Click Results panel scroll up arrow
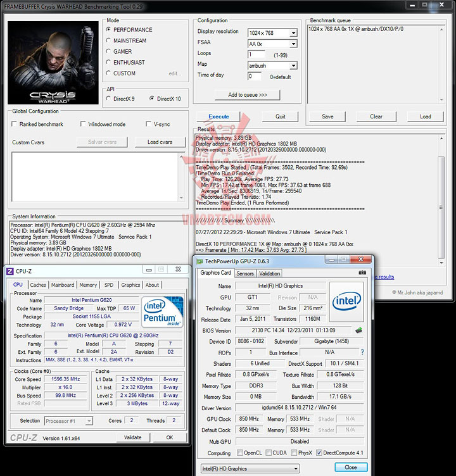 441,138
